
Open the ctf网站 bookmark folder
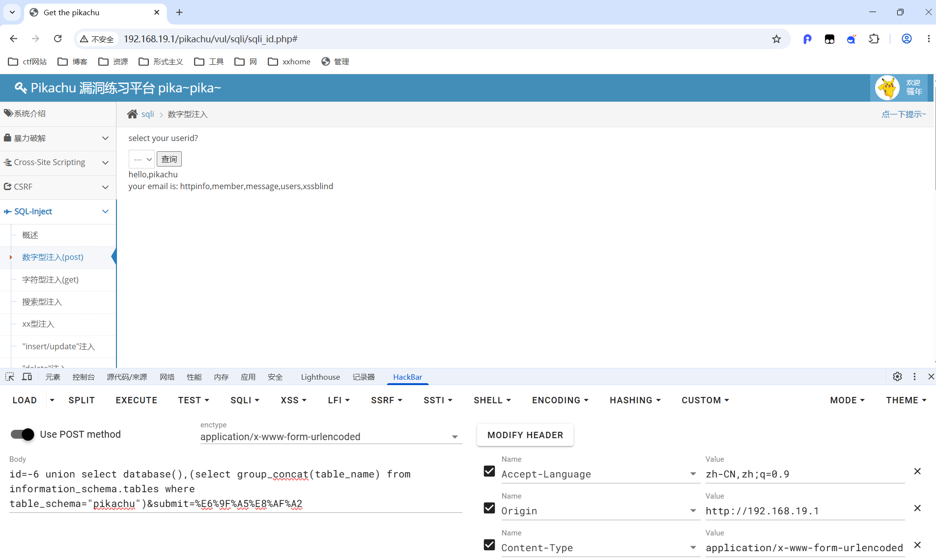[28, 61]
